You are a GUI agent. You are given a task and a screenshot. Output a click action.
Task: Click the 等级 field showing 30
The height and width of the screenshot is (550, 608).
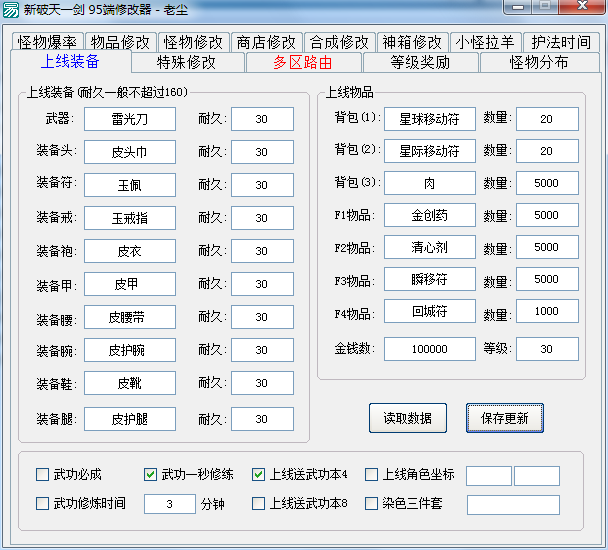(546, 349)
